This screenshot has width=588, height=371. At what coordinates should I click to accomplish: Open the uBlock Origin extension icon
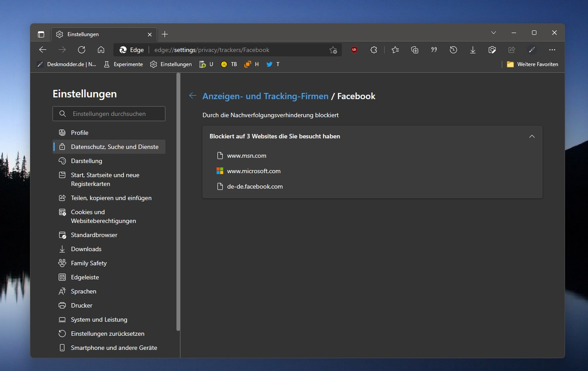click(354, 50)
